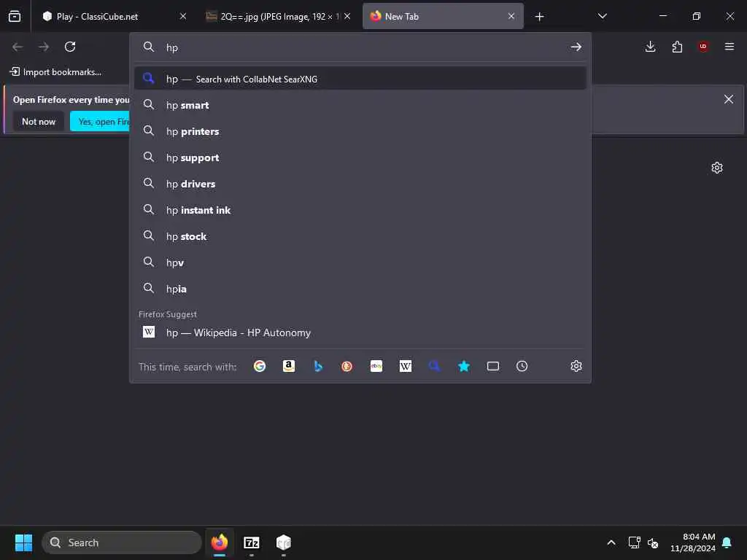This screenshot has width=747, height=560.
Task: Open the Extensions puzzle icon
Action: tap(677, 47)
